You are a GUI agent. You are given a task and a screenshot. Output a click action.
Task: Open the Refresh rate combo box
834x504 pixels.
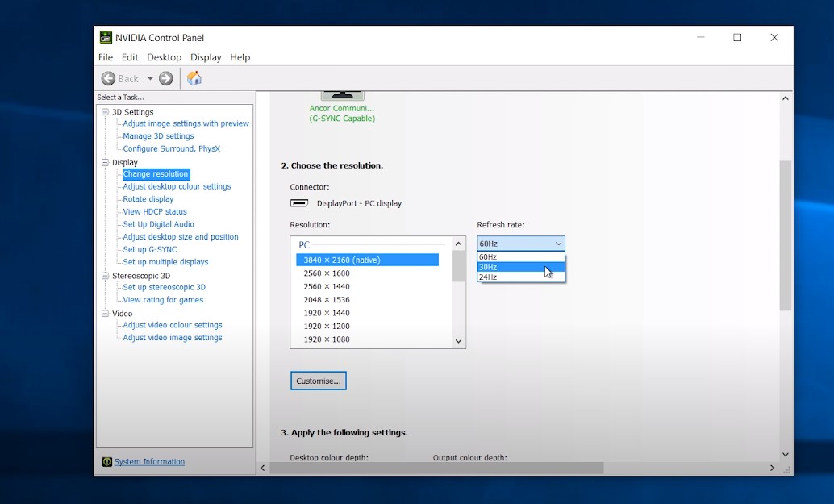(521, 244)
